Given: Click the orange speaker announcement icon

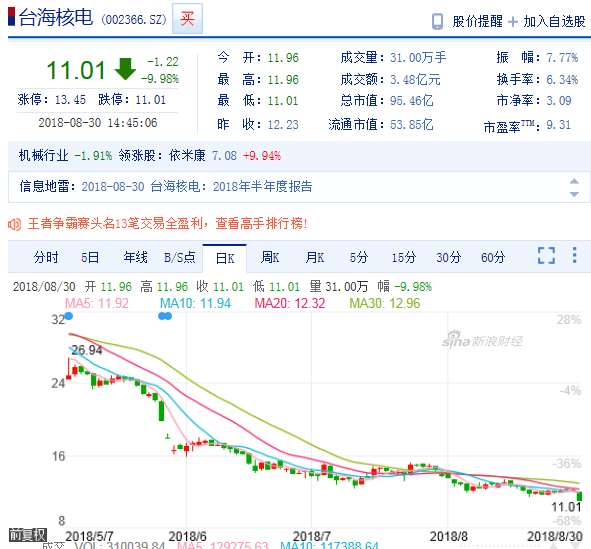Looking at the screenshot, I should [x=14, y=224].
